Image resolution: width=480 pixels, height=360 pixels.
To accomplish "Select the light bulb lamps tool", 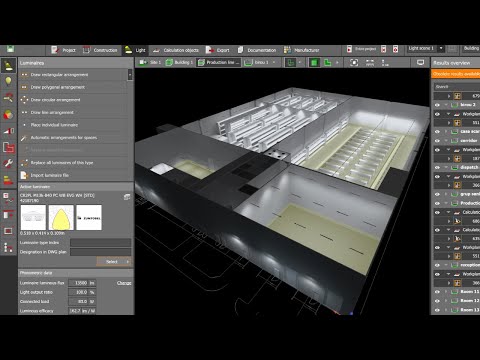I will coord(8,81).
